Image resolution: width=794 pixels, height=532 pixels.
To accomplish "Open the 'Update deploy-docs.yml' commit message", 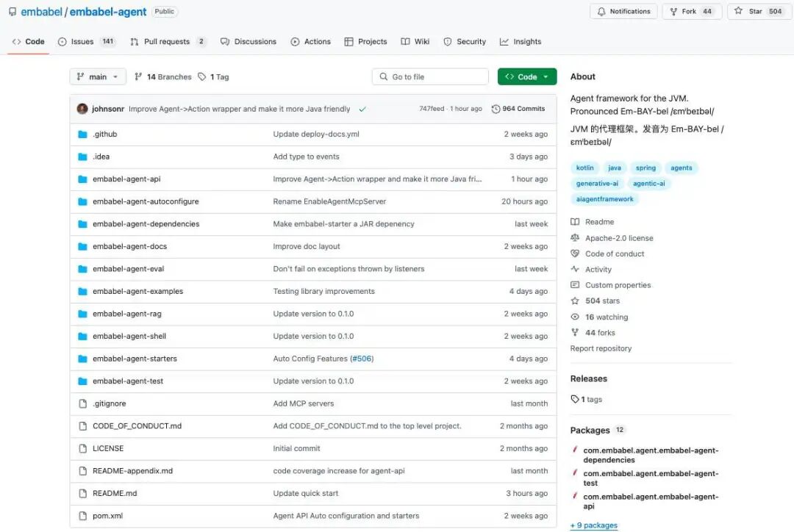I will [x=316, y=134].
